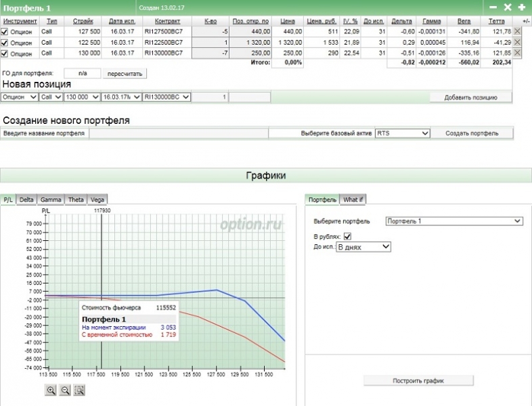Click the 'Построить график' button
Viewport: 532px width, 406px height.
click(418, 381)
